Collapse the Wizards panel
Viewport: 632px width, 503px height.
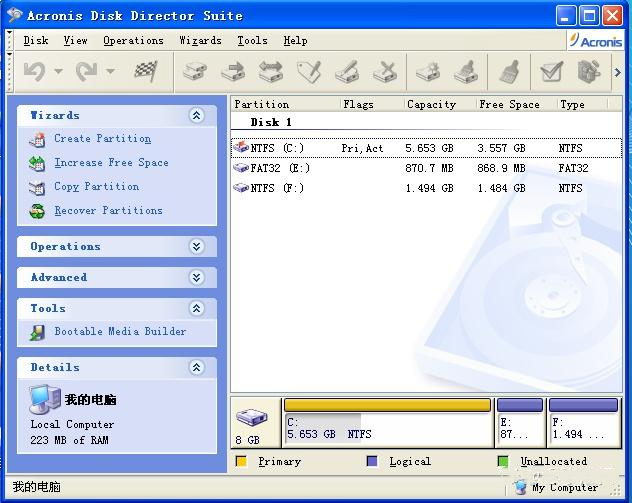[196, 116]
